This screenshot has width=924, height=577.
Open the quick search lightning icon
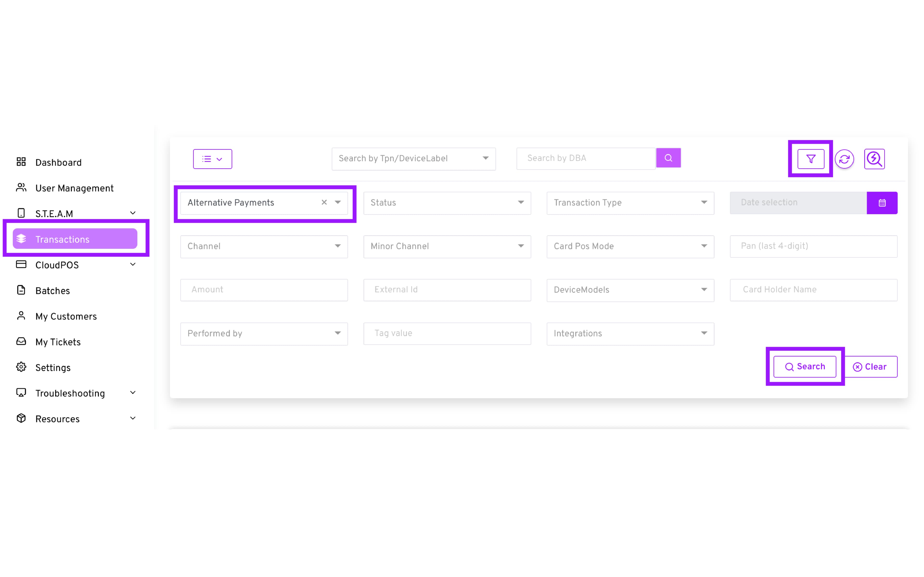tap(874, 159)
